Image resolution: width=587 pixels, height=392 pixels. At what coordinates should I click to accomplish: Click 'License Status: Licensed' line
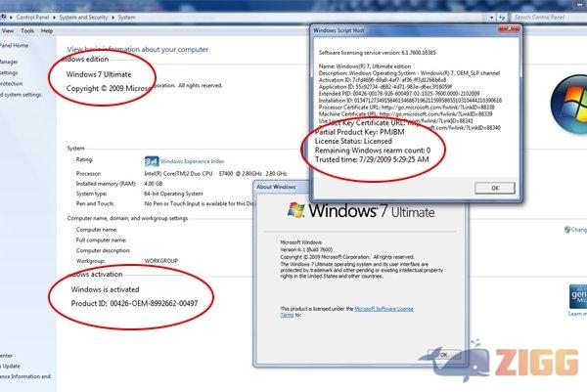coord(353,141)
